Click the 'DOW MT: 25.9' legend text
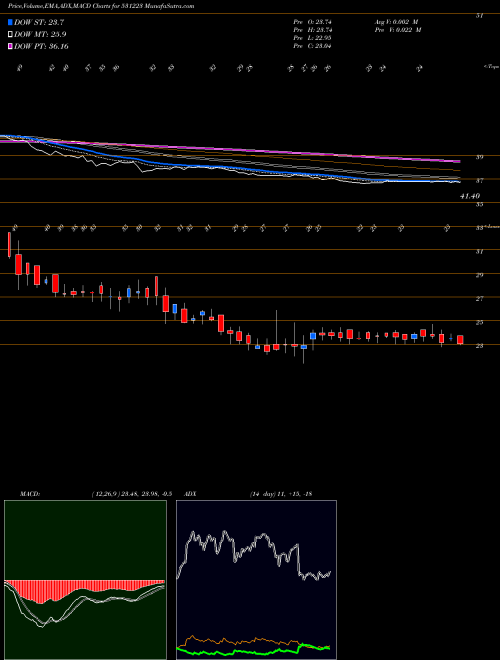 (x=40, y=35)
